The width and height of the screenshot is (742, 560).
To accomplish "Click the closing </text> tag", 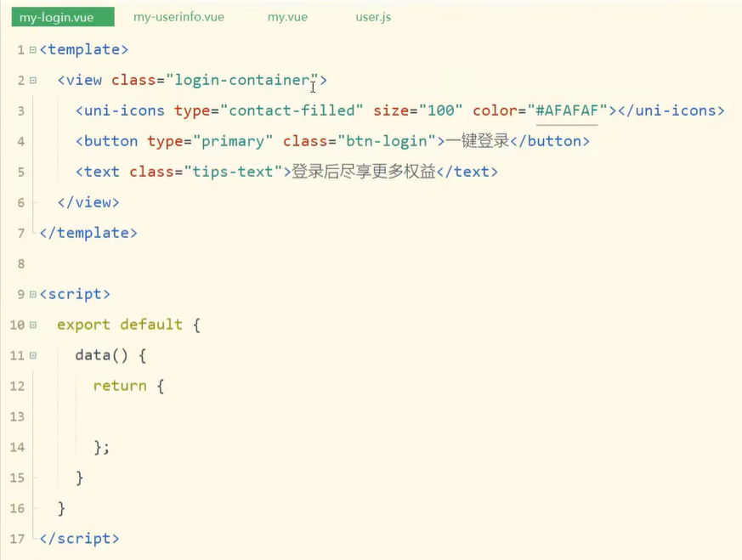I will point(467,172).
